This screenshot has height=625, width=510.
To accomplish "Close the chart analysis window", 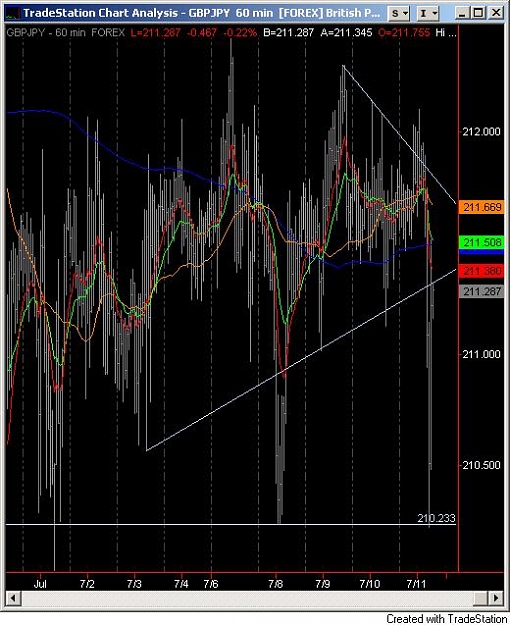I will tap(495, 14).
